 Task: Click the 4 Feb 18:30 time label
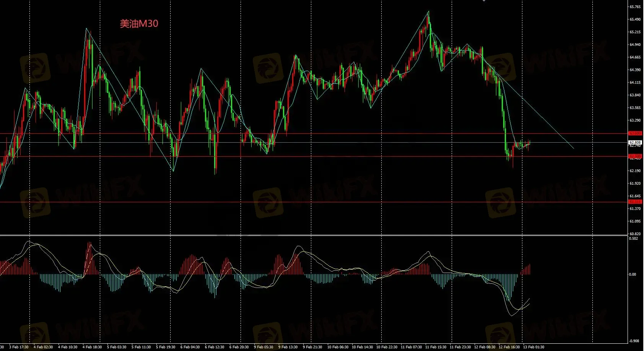pyautogui.click(x=92, y=347)
